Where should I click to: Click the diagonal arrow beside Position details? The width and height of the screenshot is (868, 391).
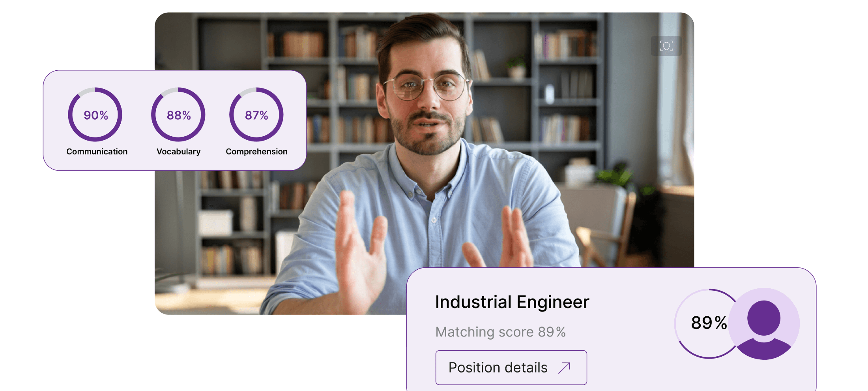click(x=565, y=368)
